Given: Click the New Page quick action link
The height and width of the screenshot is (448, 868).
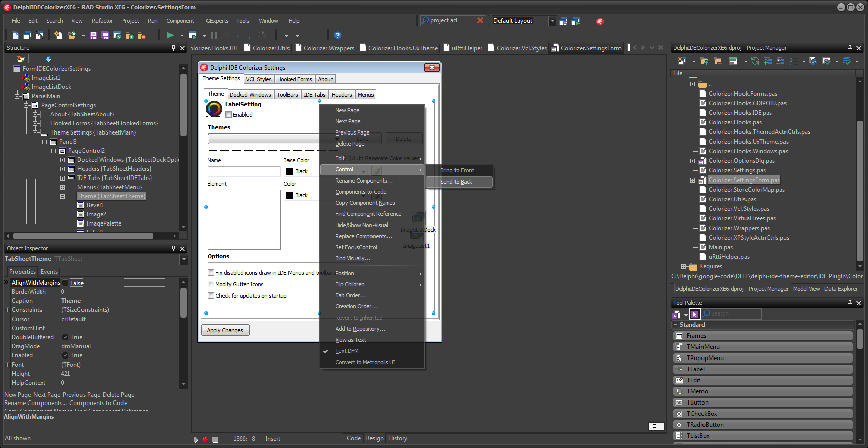Looking at the screenshot, I should [18, 395].
